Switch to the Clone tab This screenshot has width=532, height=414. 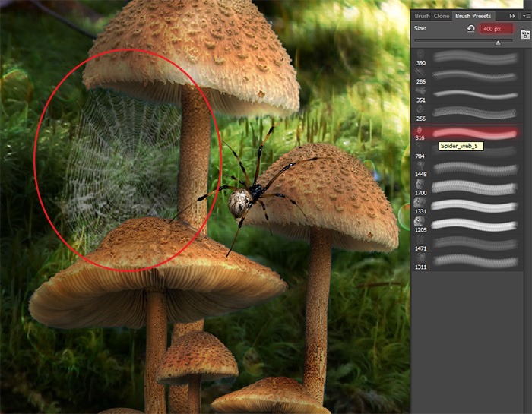coord(442,16)
